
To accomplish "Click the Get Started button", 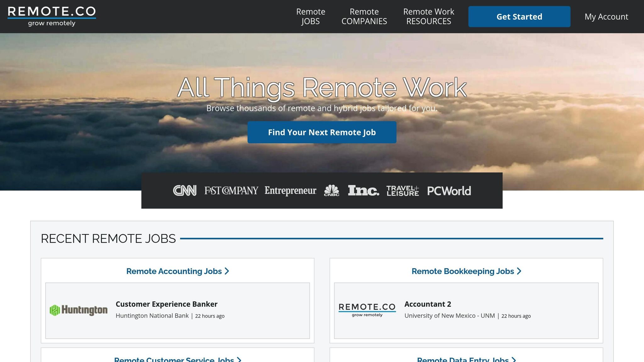I will (519, 17).
